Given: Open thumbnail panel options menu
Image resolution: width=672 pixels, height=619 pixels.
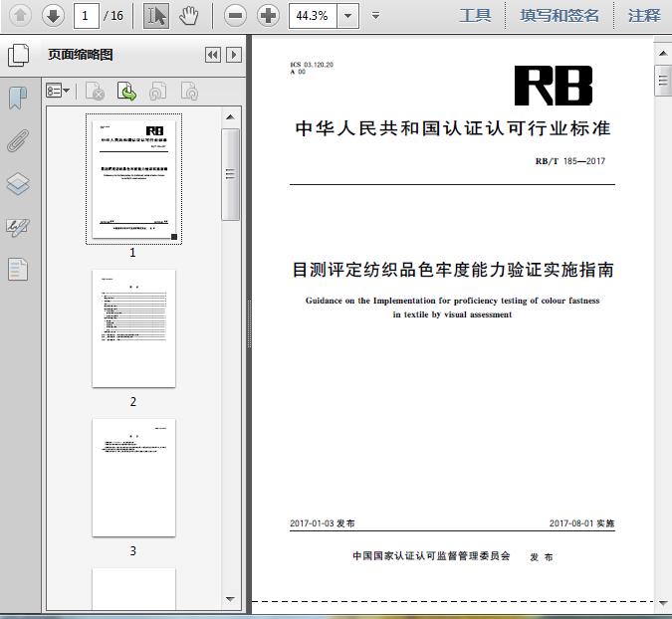Looking at the screenshot, I should (58, 92).
